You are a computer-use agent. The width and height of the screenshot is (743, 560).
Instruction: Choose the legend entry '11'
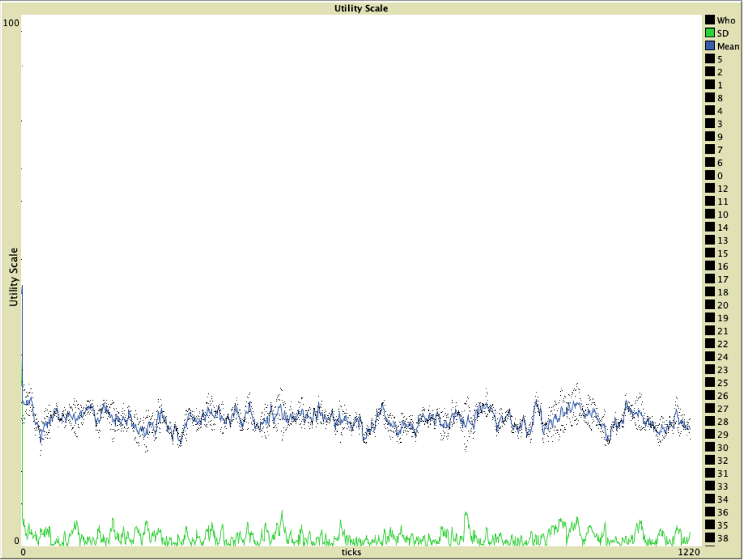pyautogui.click(x=716, y=201)
